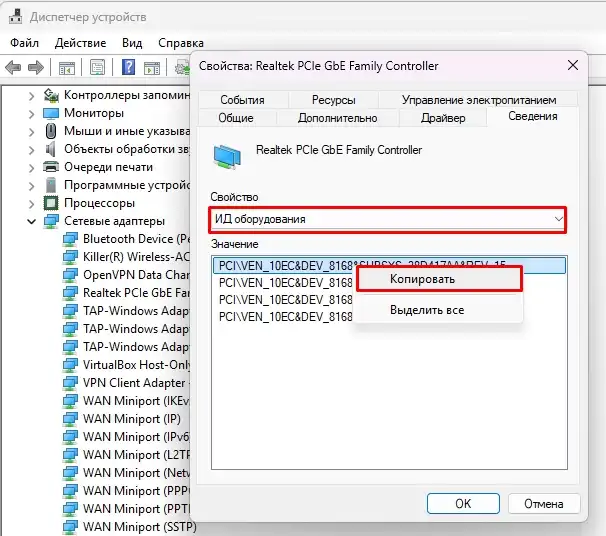This screenshot has width=606, height=536.
Task: Click the Properties sheet icon in the toolbar
Action: pos(97,68)
